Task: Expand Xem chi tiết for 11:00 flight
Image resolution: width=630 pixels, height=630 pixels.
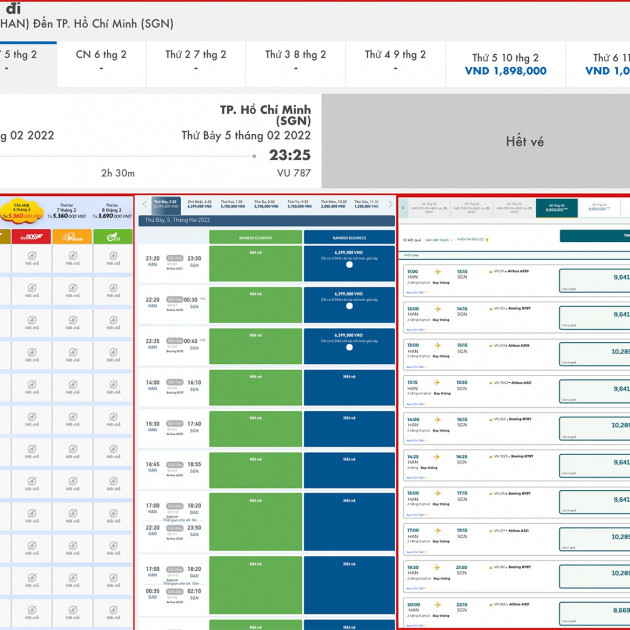Action: (x=416, y=292)
